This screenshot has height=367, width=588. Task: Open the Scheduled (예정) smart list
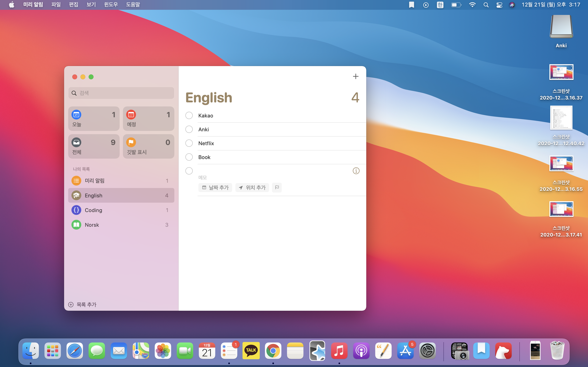[x=148, y=119]
